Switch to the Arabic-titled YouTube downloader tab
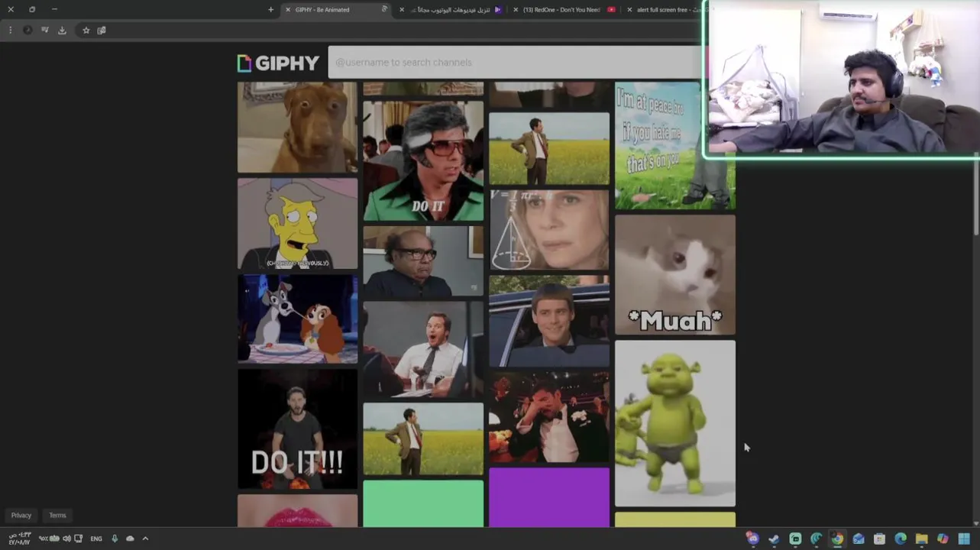 coord(451,9)
